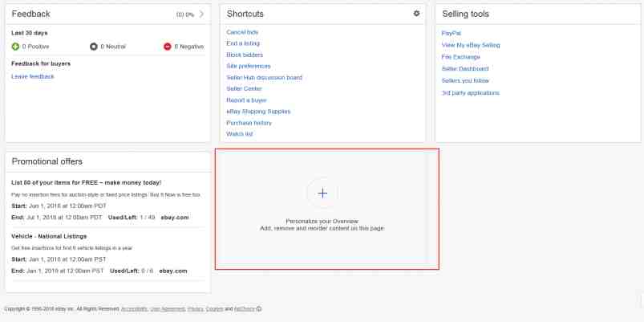Image resolution: width=644 pixels, height=322 pixels.
Task: Click the Promotional offers heading
Action: coord(47,161)
